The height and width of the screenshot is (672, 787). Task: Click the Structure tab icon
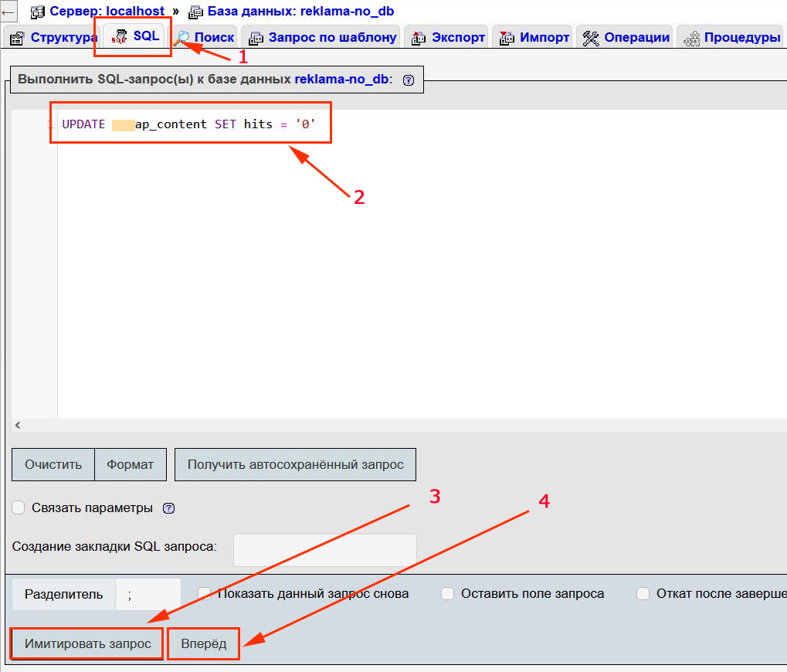17,38
